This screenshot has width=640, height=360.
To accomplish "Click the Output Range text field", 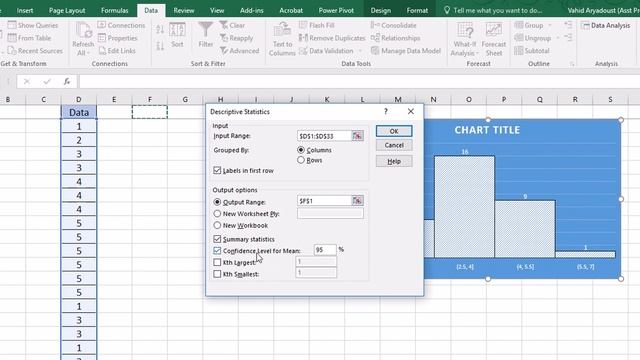I will coord(324,201).
